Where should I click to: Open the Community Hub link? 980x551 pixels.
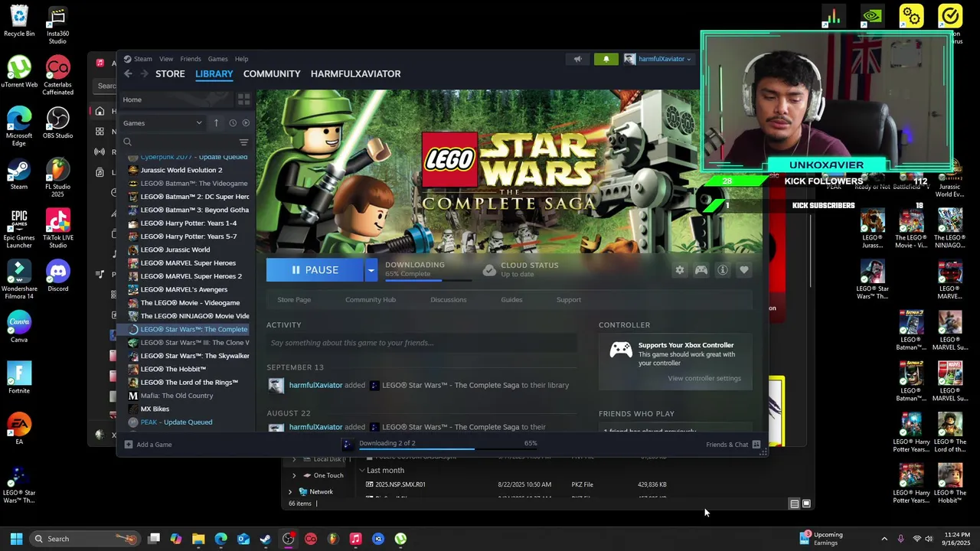pyautogui.click(x=371, y=300)
